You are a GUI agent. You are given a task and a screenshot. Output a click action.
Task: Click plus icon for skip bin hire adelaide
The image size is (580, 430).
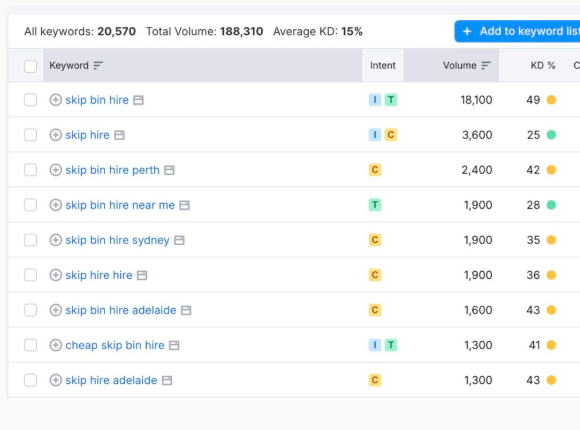[x=55, y=310]
